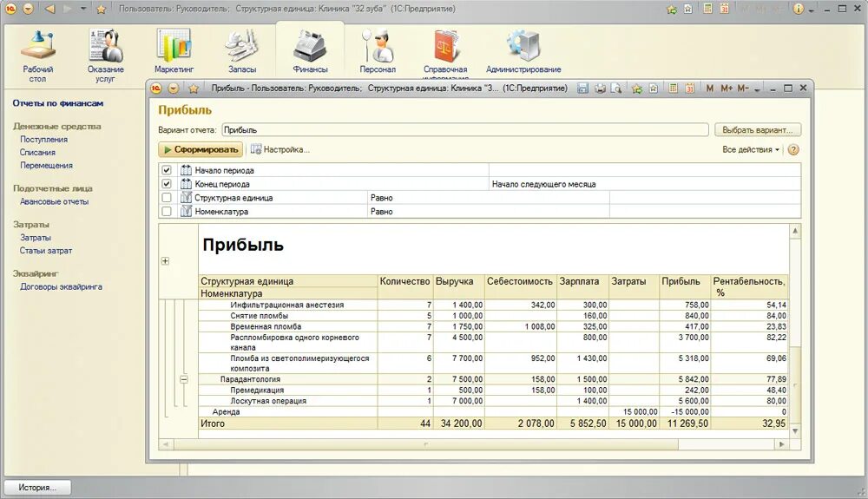Image resolution: width=868 pixels, height=499 pixels.
Task: Open calculator icon in Прибыль window toolbar
Action: 673,88
